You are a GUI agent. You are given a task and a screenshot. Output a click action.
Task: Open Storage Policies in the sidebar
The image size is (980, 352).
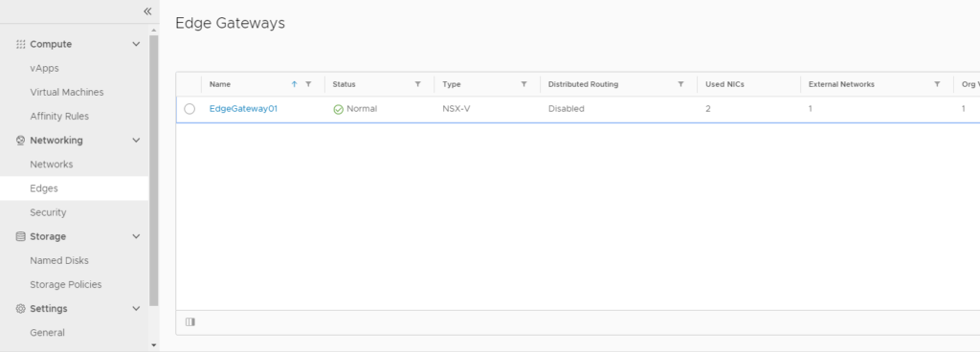(66, 285)
